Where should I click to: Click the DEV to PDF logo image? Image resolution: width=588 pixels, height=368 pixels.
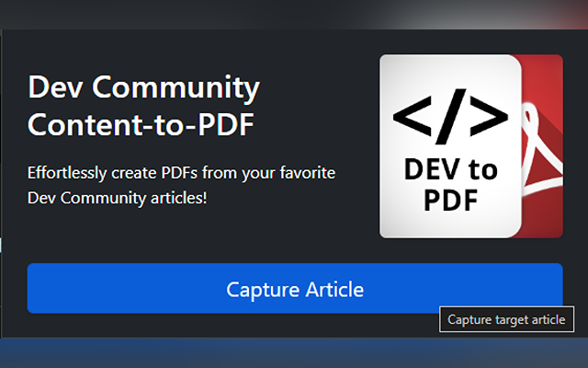click(x=471, y=146)
